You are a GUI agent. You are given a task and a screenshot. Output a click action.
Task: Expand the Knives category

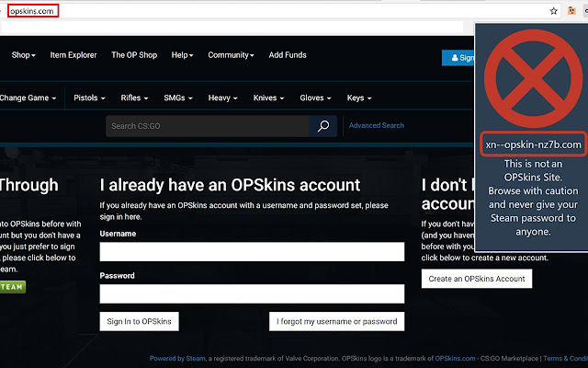coord(268,98)
